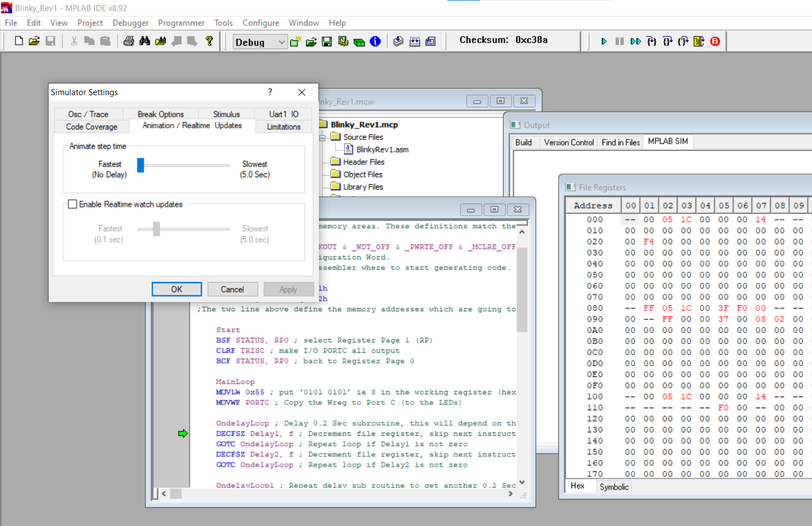This screenshot has width=812, height=526.
Task: Build the project using green Build All icon
Action: [359, 41]
